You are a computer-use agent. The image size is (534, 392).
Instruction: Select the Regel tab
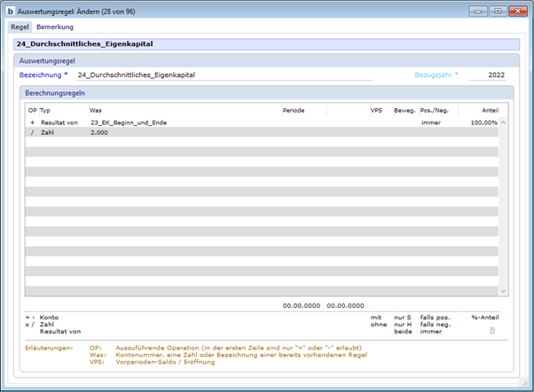(20, 27)
